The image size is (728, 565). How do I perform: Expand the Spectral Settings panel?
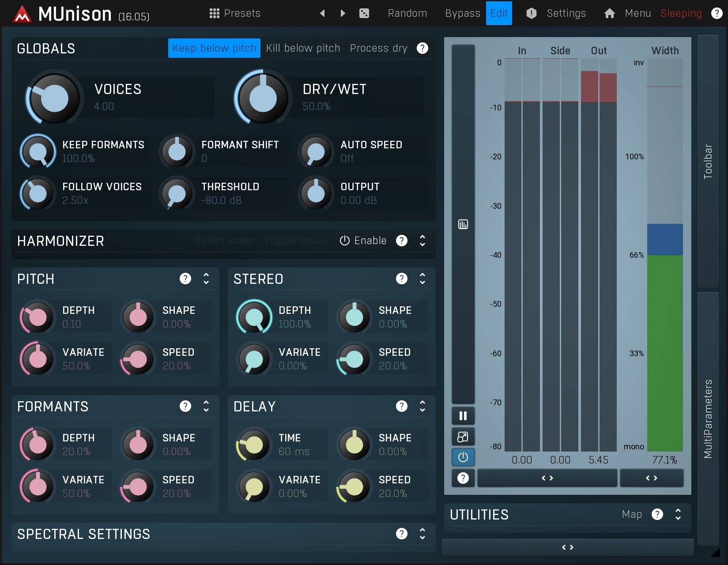(422, 534)
